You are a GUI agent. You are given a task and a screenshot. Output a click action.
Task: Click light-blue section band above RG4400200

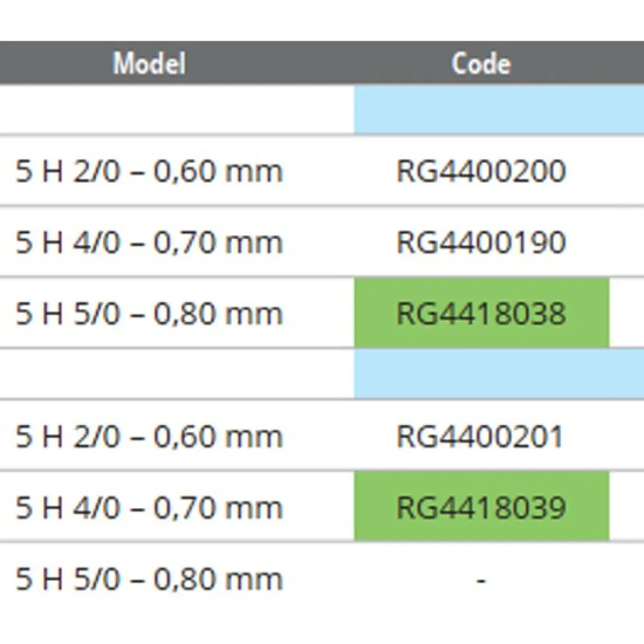[x=499, y=109]
